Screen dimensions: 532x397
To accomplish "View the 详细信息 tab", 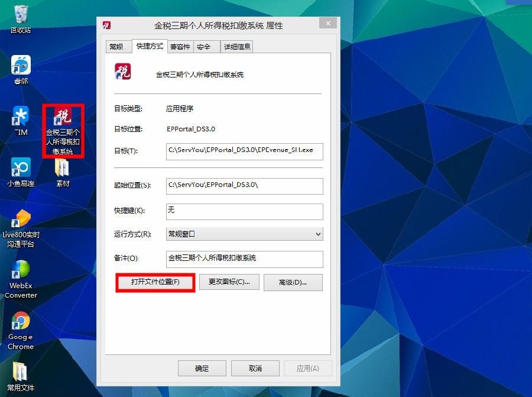I will (x=236, y=46).
